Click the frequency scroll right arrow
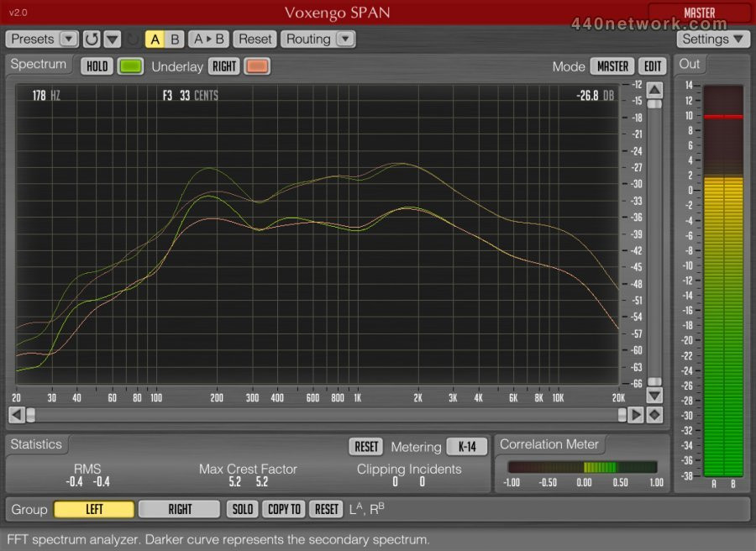 636,415
